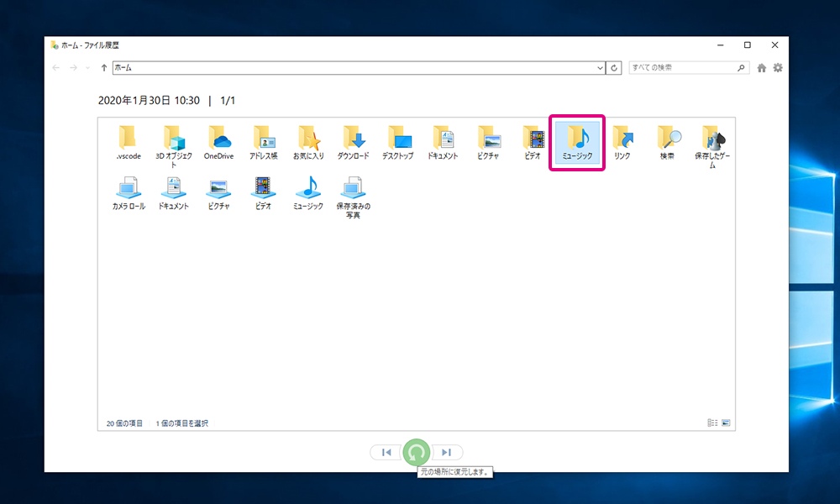The height and width of the screenshot is (504, 840).
Task: Go to previous backup version
Action: coord(386,453)
